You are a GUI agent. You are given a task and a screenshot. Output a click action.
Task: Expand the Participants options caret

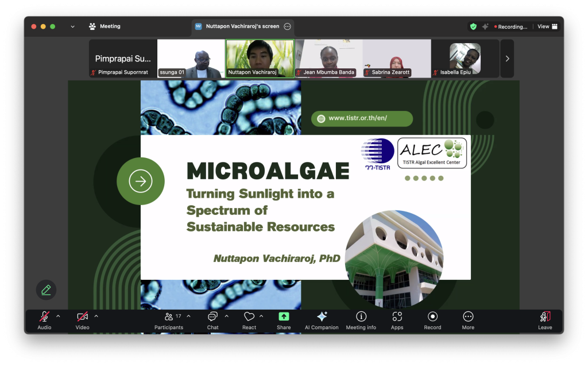point(188,316)
